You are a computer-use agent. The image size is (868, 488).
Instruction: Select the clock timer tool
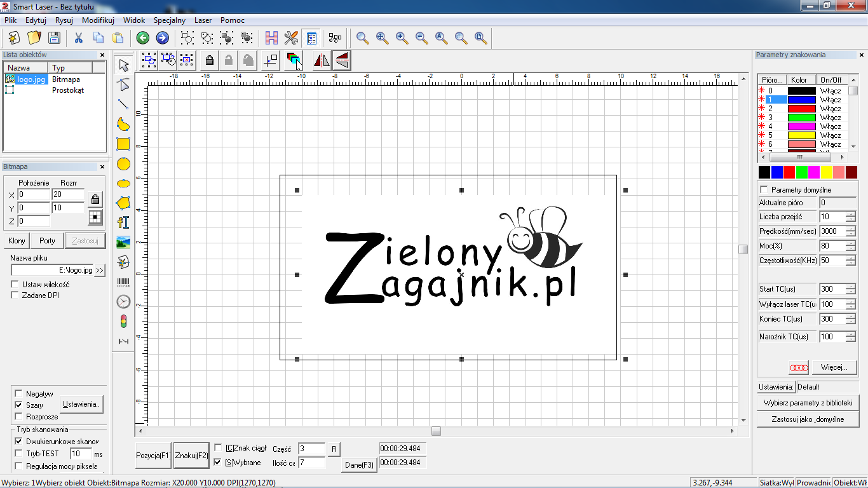(123, 302)
